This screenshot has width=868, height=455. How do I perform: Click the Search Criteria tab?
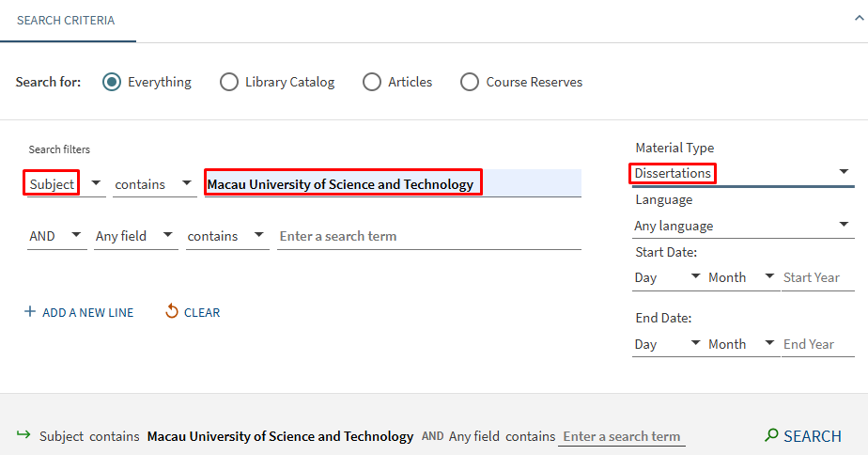[66, 21]
